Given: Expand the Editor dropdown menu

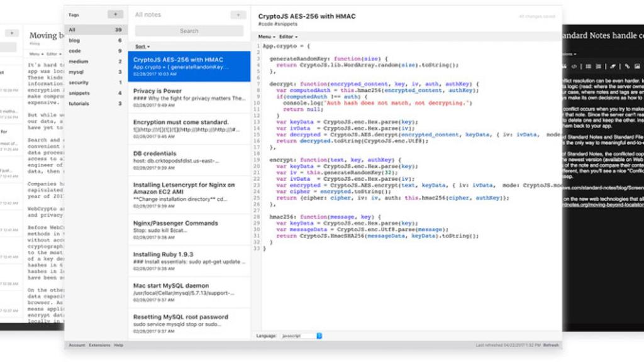Looking at the screenshot, I should (288, 37).
